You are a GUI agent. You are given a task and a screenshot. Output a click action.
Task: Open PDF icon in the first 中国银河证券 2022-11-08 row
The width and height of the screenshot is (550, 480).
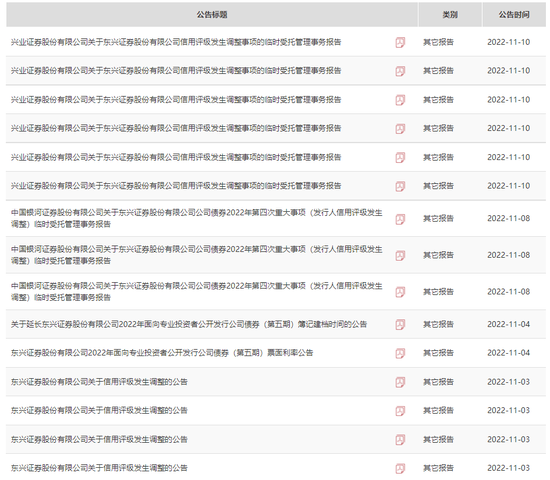pos(400,219)
